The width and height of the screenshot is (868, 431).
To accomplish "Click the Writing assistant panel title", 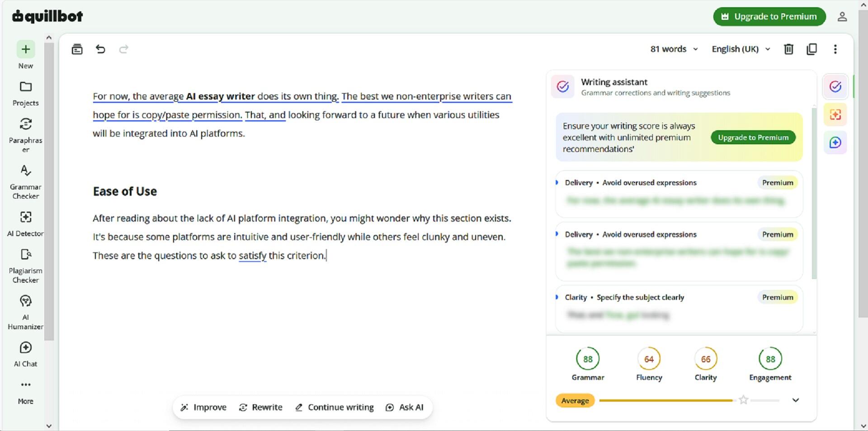I will (614, 82).
